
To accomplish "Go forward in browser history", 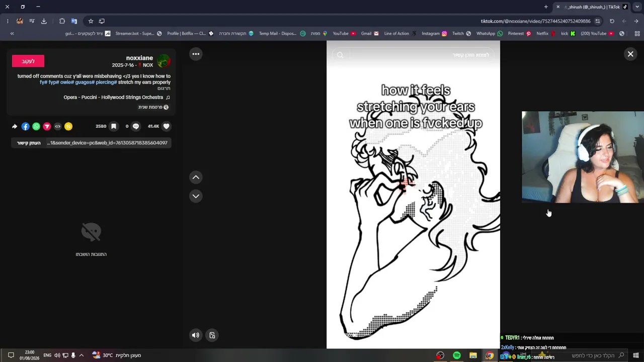I will (x=624, y=21).
